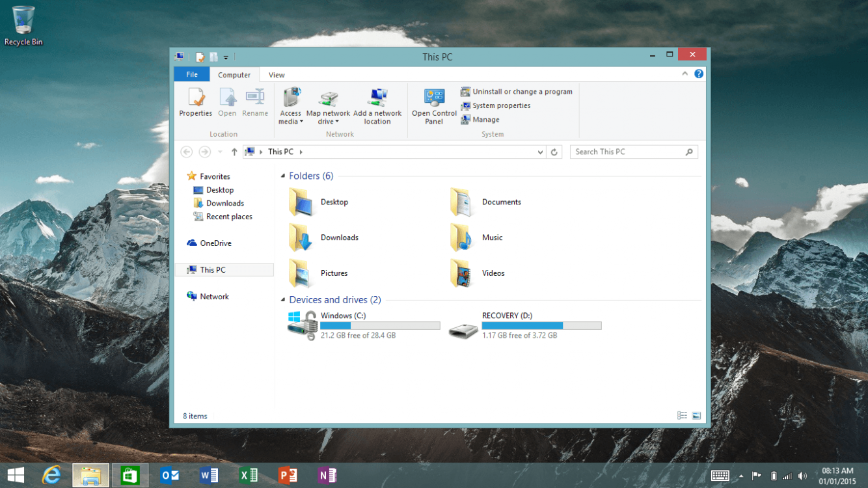
Task: Select Add a network location
Action: pyautogui.click(x=377, y=106)
